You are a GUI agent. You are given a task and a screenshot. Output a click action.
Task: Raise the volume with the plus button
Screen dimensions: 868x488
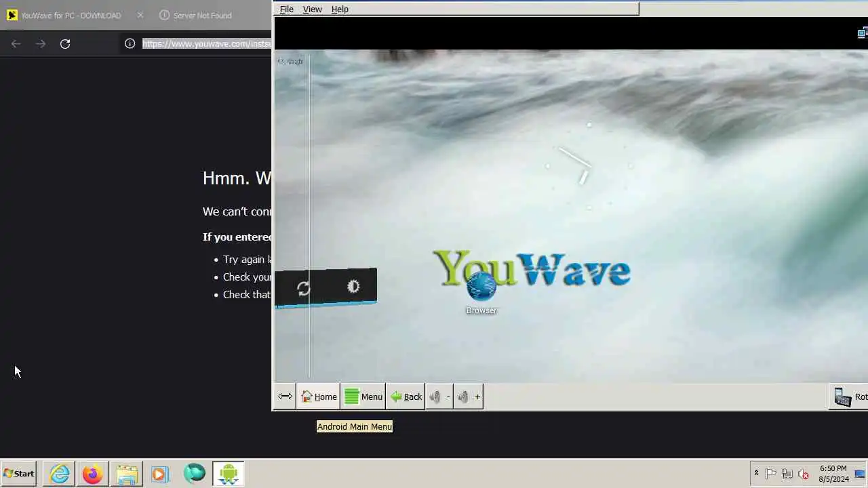(x=468, y=397)
